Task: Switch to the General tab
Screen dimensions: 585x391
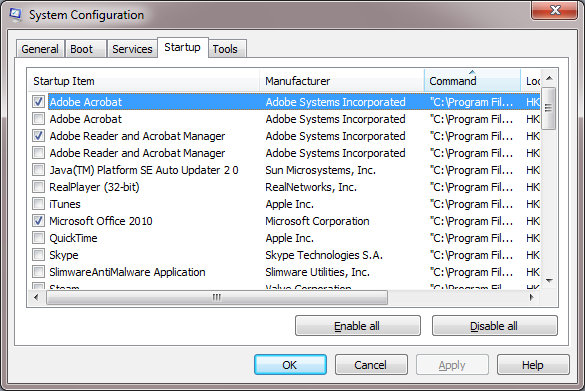Action: [40, 49]
